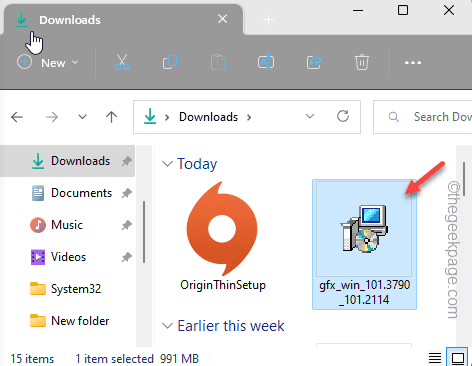Click the 15 items status text
Viewport: 472px width, 366px height.
tap(32, 359)
